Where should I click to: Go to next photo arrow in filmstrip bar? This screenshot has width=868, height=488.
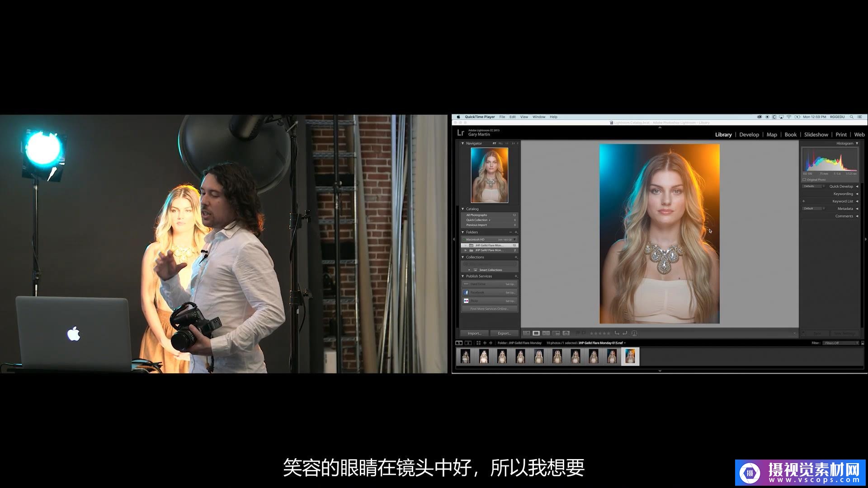491,343
